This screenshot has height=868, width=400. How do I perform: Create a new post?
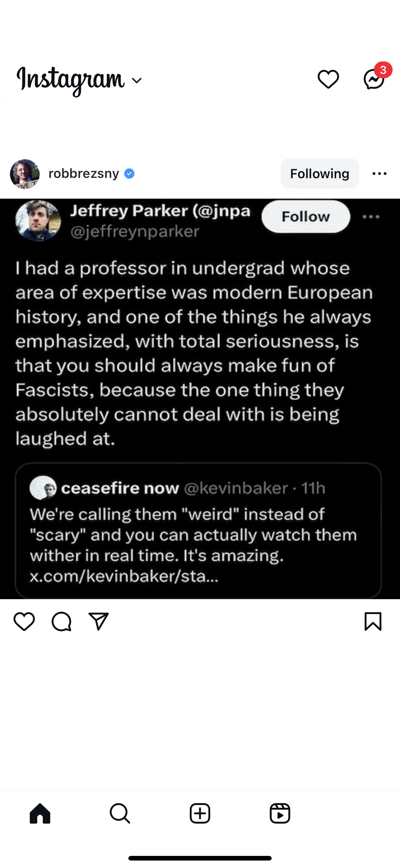200,813
